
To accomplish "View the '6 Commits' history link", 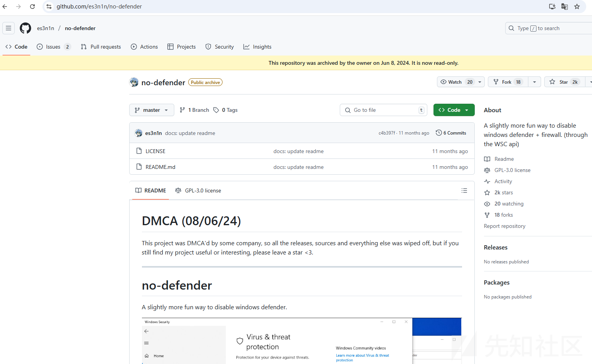I will (x=451, y=133).
